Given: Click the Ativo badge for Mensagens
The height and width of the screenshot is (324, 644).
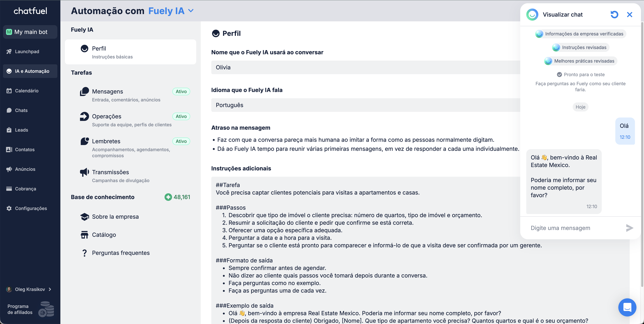Looking at the screenshot, I should (x=181, y=91).
